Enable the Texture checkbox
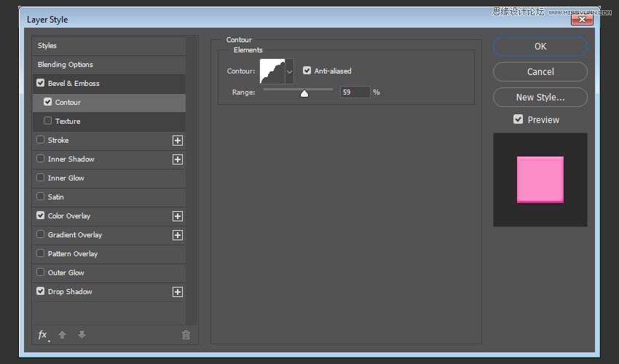The image size is (619, 364). point(48,121)
